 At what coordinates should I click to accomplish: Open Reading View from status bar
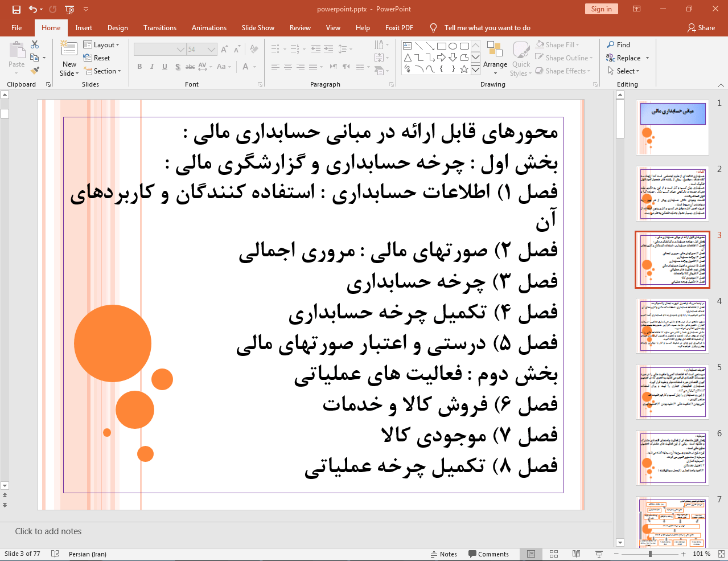point(576,554)
